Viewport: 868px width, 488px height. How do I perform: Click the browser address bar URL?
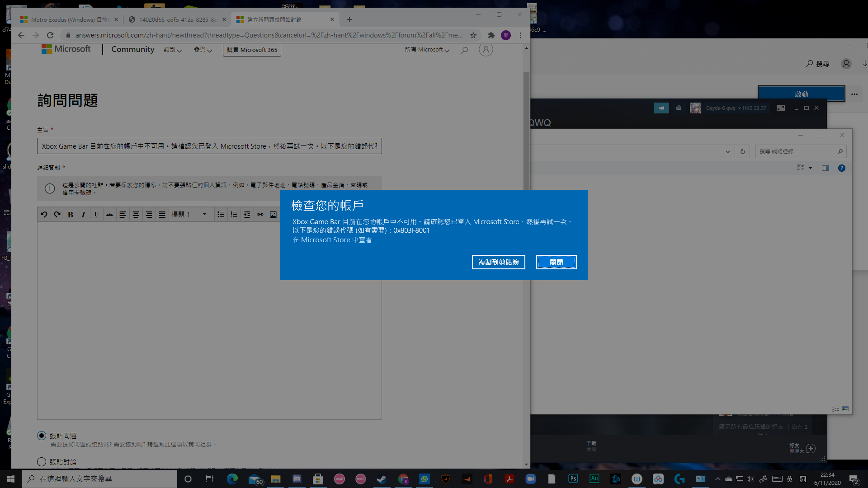tap(269, 35)
